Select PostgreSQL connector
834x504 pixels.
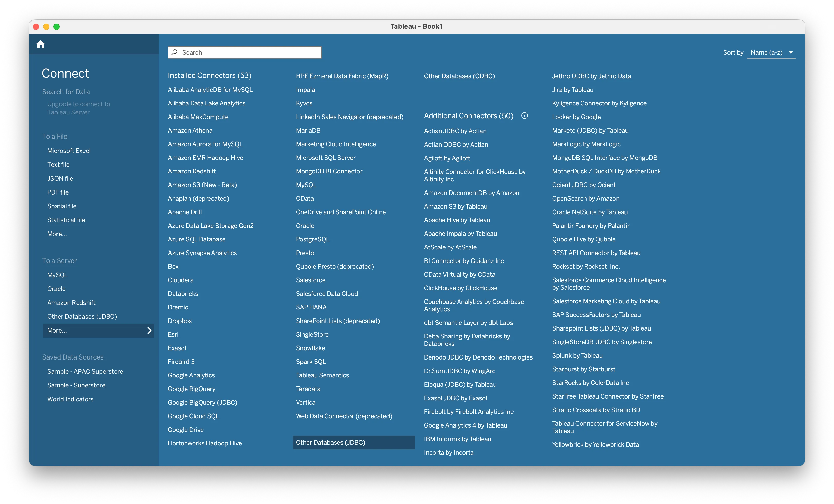(x=312, y=239)
